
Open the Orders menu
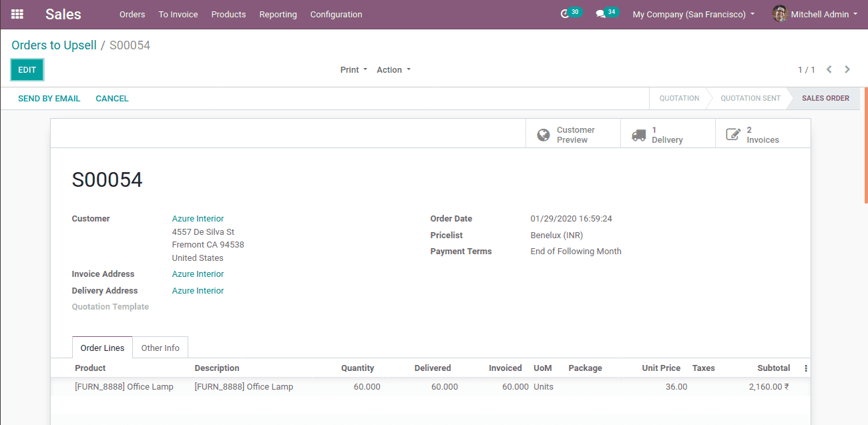pyautogui.click(x=132, y=14)
